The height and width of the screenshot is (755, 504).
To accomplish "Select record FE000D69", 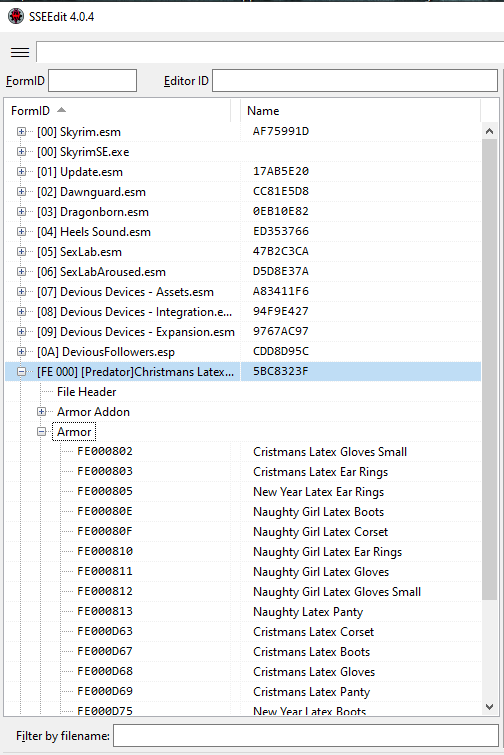I will pyautogui.click(x=105, y=691).
